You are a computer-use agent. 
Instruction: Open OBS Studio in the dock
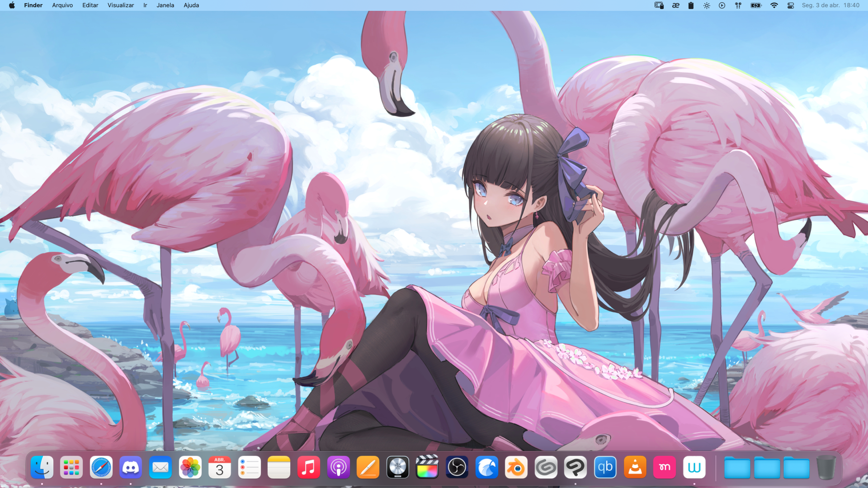(x=457, y=467)
